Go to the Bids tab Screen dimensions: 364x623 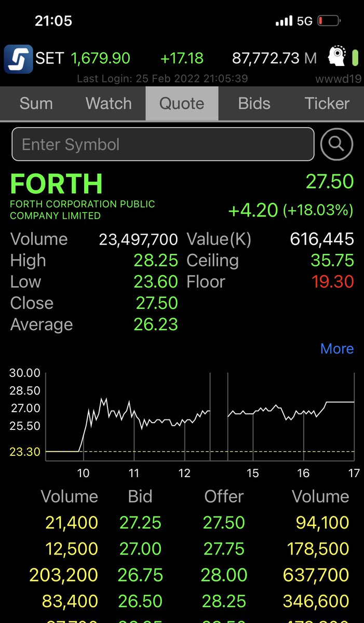pyautogui.click(x=254, y=103)
